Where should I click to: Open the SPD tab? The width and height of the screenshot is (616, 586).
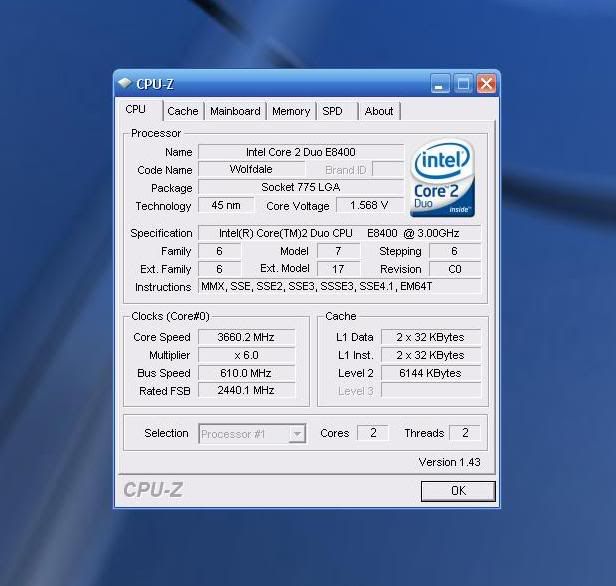(x=337, y=111)
